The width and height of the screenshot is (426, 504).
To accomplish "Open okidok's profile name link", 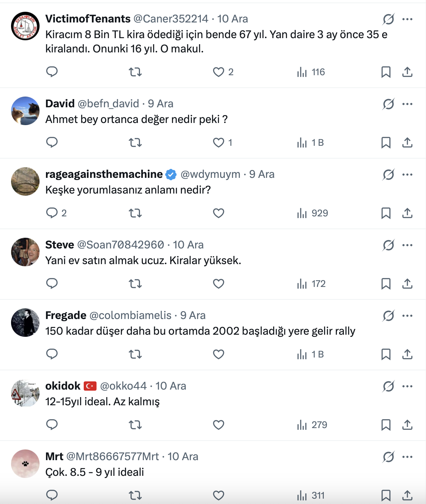I will [x=63, y=386].
